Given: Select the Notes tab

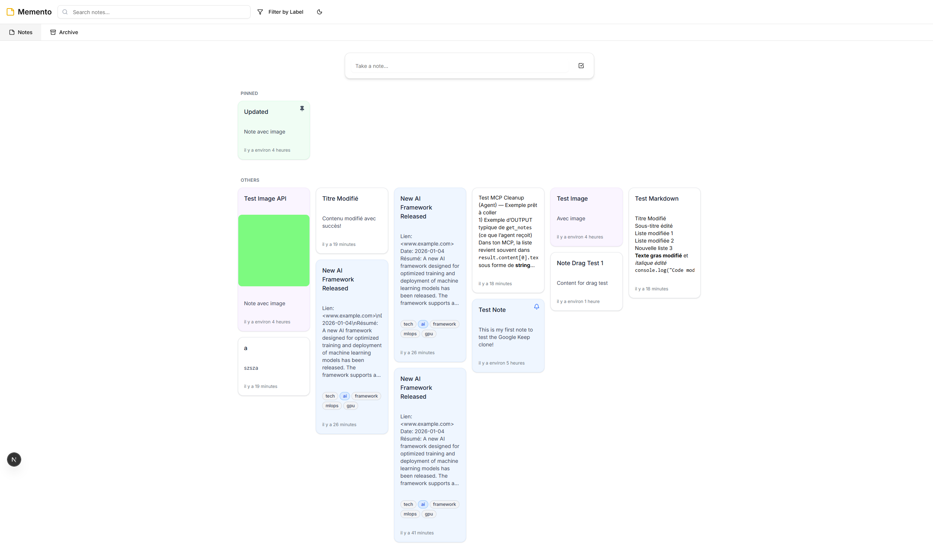Looking at the screenshot, I should tap(21, 32).
